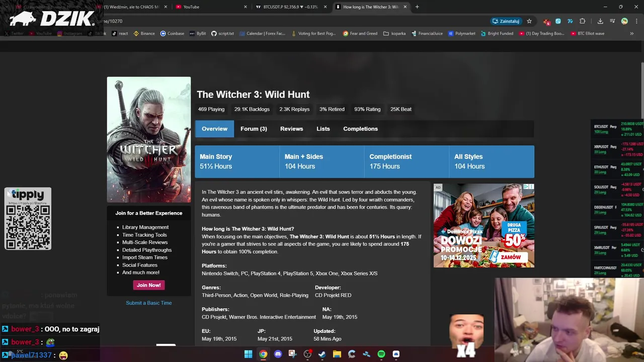Screen dimensions: 644x362
Task: Switch to the BTCUSDT.P browser tab
Action: [x=291, y=7]
